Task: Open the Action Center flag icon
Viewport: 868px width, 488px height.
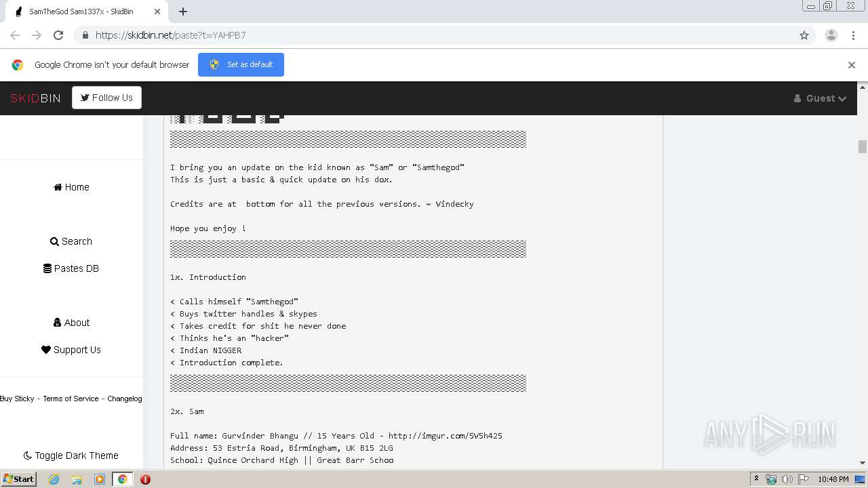Action: [x=803, y=479]
